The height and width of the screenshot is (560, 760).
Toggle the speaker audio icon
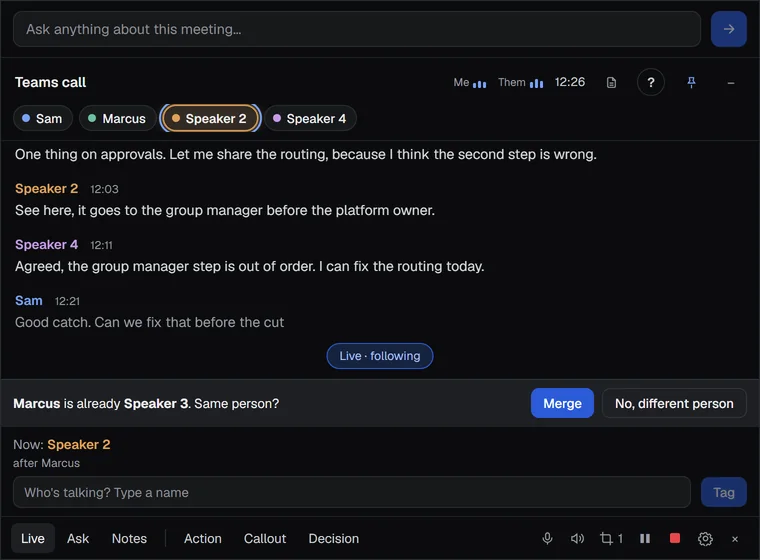[x=577, y=538]
